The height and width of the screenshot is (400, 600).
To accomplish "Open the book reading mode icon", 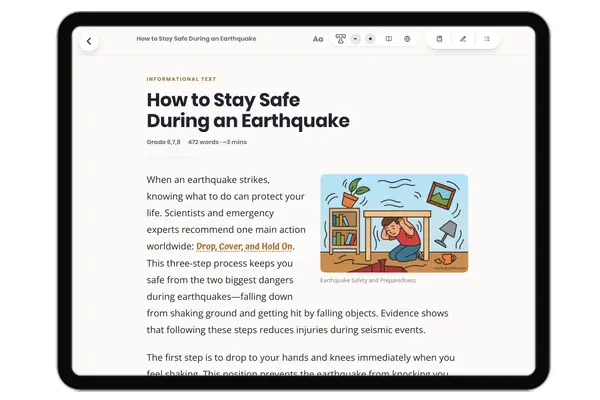I will pos(389,39).
